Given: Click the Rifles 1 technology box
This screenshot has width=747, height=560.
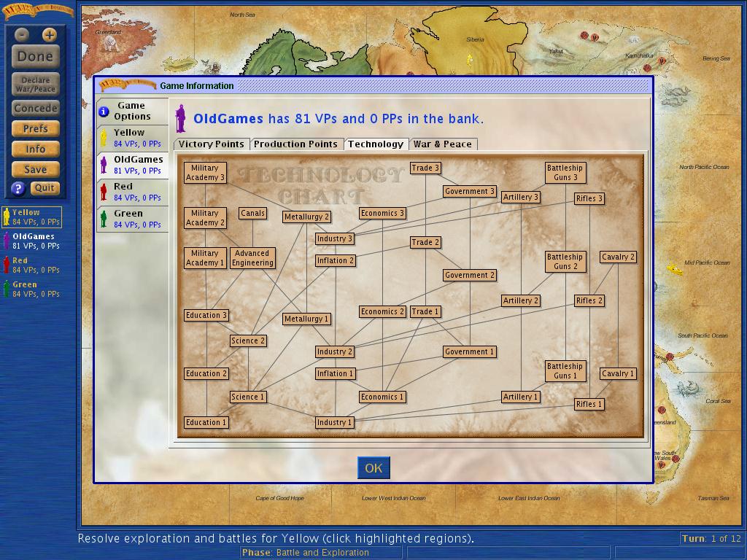Looking at the screenshot, I should (589, 404).
